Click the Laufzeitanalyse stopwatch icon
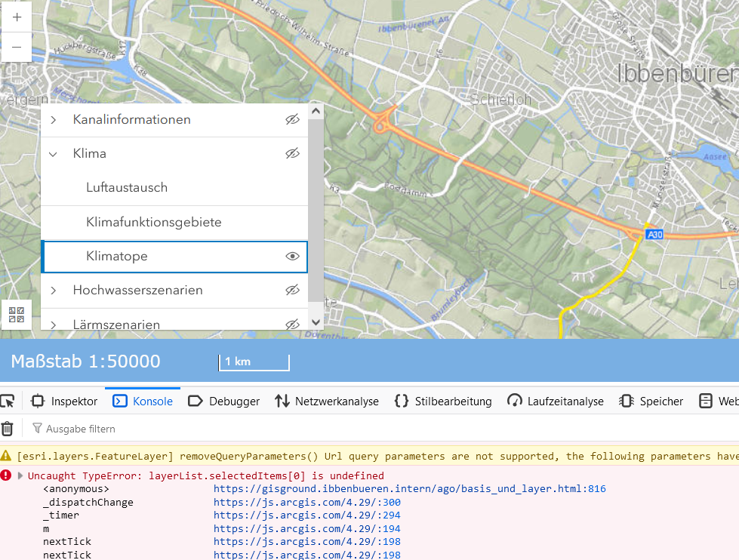The image size is (739, 560). [x=514, y=401]
